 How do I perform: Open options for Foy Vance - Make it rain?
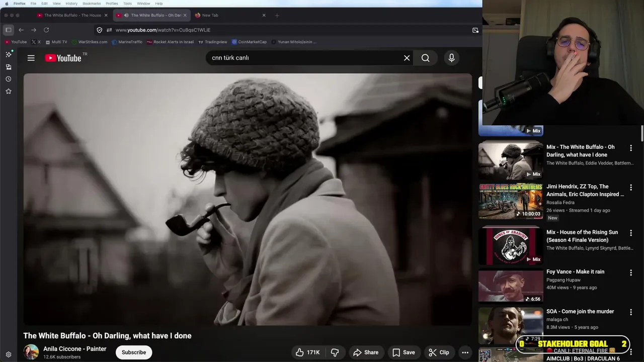[x=631, y=273]
